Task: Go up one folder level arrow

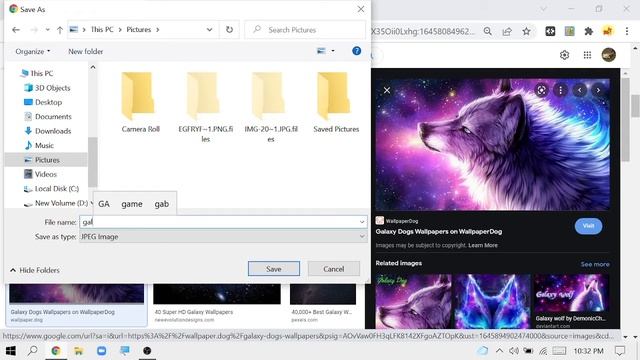Action: [x=60, y=30]
